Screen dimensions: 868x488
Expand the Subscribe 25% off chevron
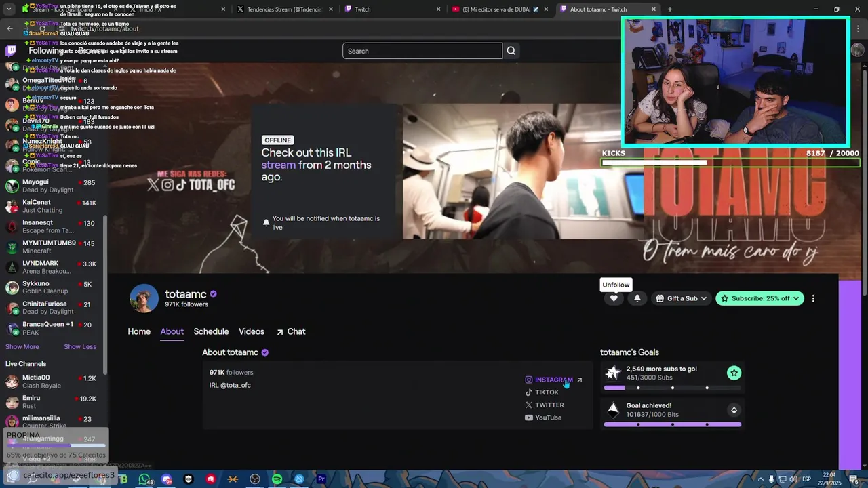(796, 298)
